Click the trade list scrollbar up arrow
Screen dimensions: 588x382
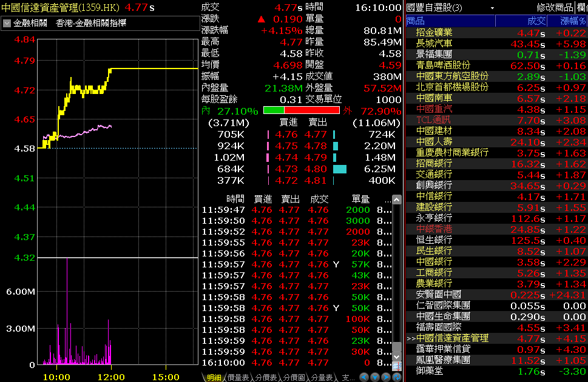tap(397, 199)
